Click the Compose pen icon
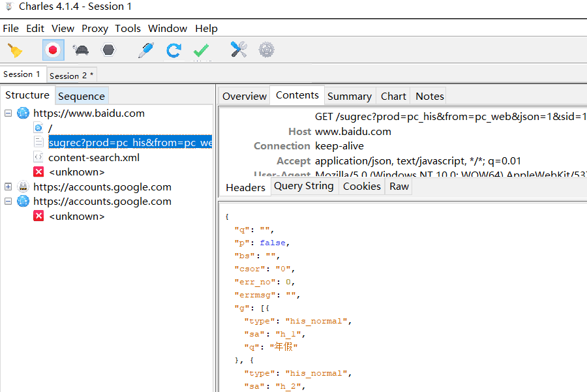Screen dimensions: 587x392 [146, 50]
